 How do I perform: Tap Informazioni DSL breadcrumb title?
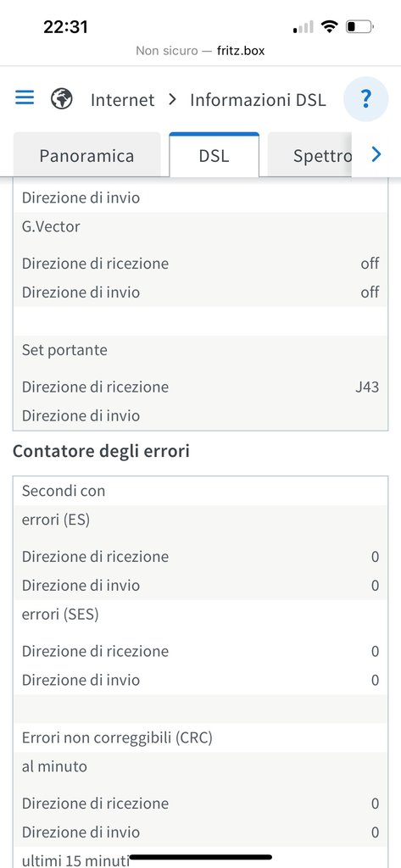[x=258, y=100]
